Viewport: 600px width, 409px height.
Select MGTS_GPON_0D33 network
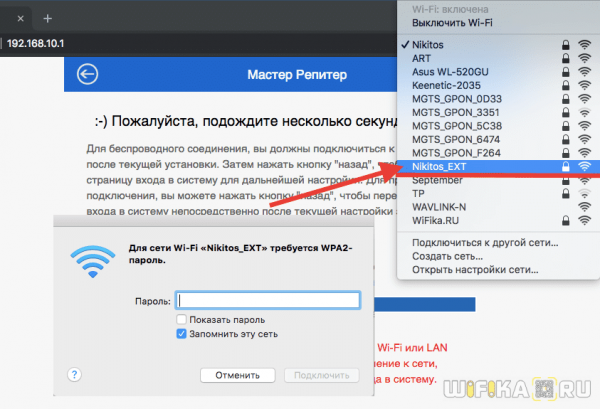pos(499,99)
